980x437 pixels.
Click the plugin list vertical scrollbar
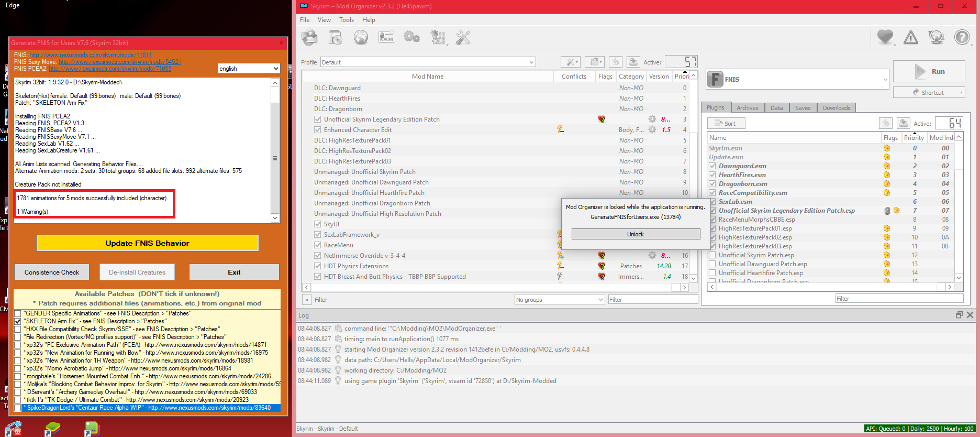[x=959, y=207]
